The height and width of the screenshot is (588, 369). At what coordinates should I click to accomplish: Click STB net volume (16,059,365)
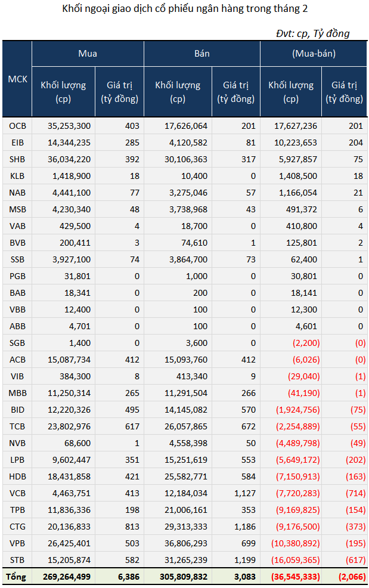point(296,560)
